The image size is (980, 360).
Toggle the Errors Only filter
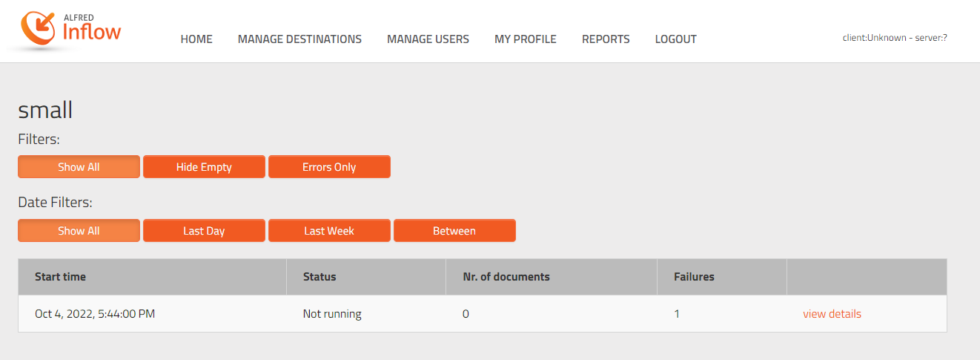click(329, 167)
